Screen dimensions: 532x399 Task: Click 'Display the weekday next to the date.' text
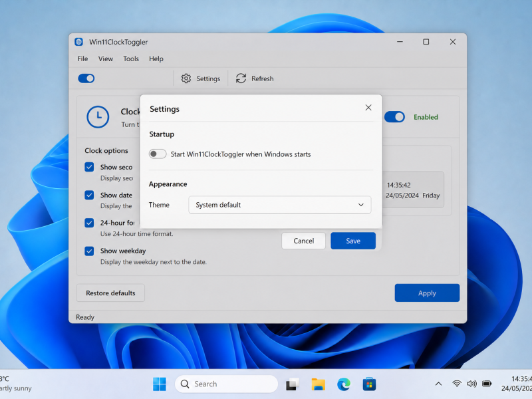pyautogui.click(x=154, y=262)
